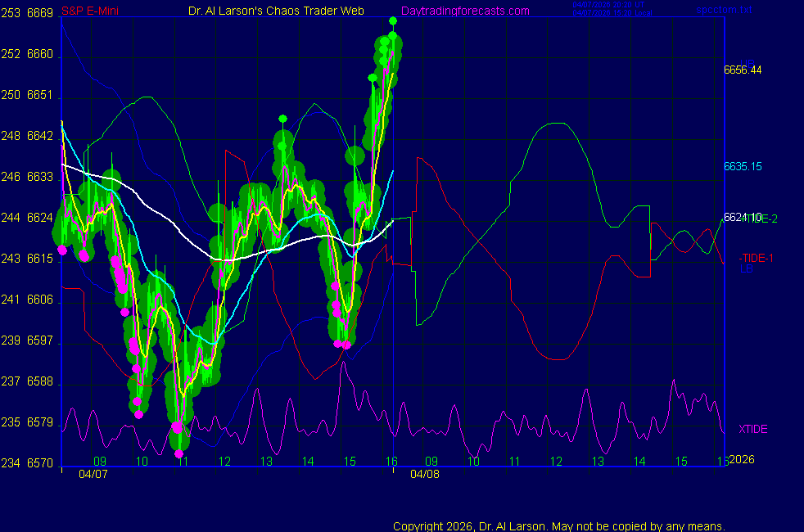Screen dimensions: 804x532
Task: Click the 04/08 date marker on time axis
Action: point(425,474)
